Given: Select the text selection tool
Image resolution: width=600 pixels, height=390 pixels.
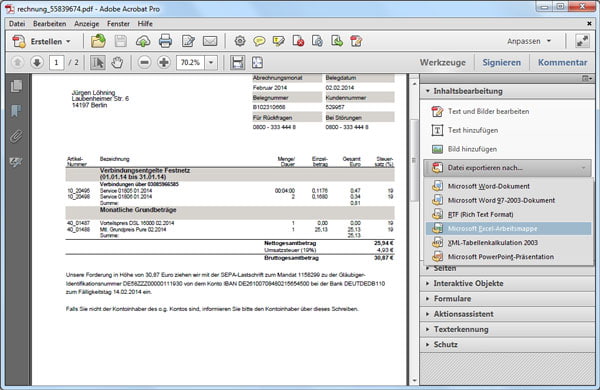Looking at the screenshot, I should [x=98, y=62].
